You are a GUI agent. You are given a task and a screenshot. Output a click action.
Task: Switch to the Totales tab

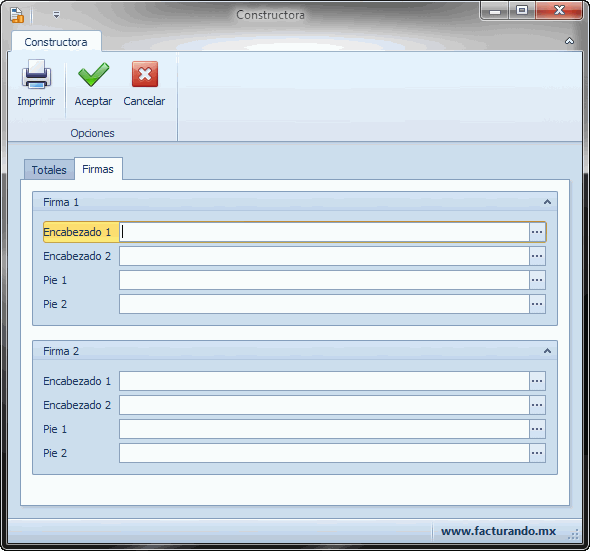click(49, 170)
